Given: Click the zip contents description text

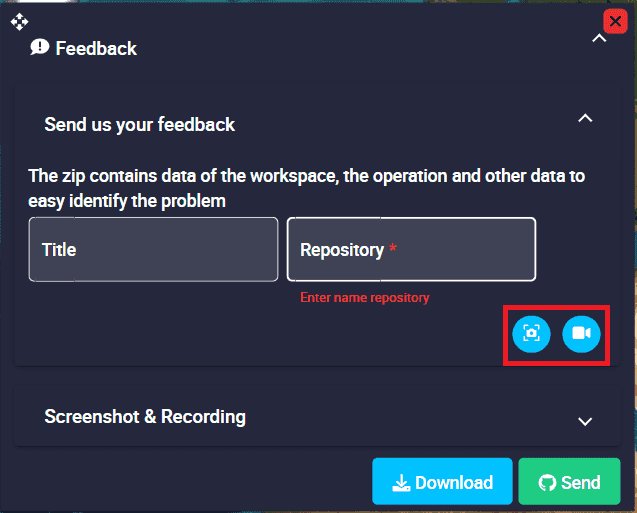Looking at the screenshot, I should point(307,188).
